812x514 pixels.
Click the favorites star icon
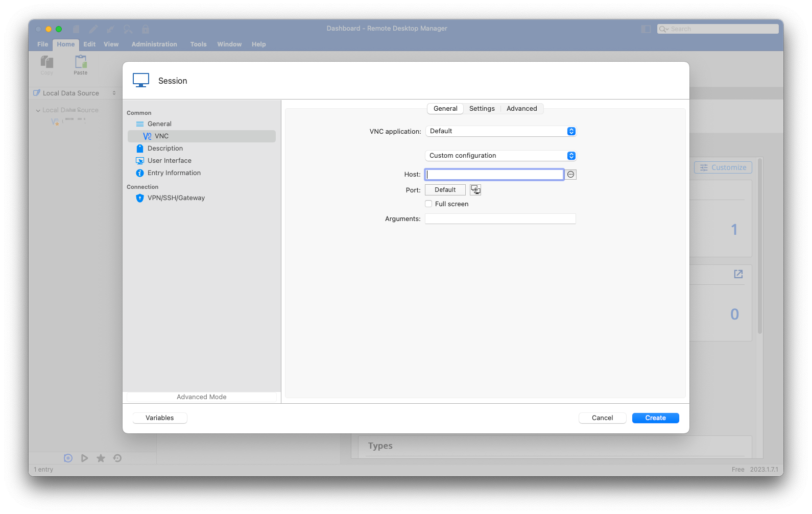101,458
